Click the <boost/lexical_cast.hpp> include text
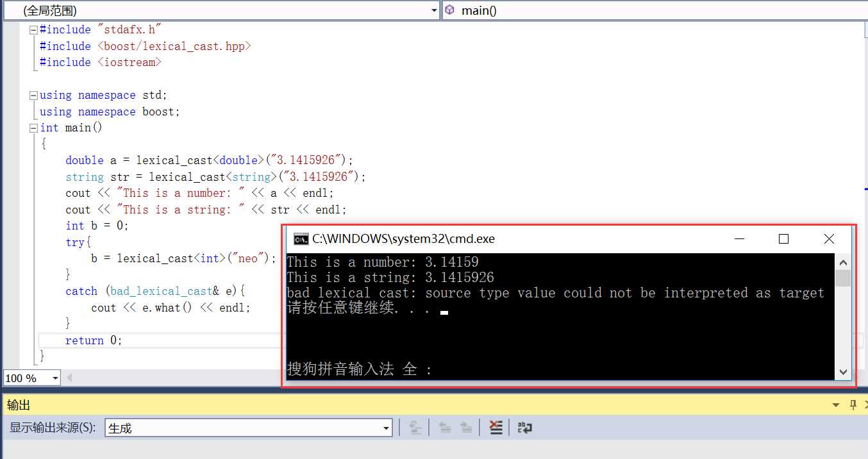 point(174,46)
